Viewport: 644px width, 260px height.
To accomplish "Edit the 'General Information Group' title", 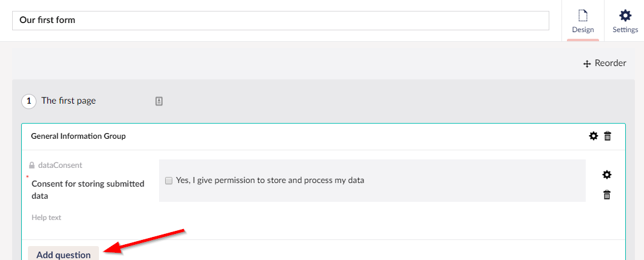I will coord(78,136).
